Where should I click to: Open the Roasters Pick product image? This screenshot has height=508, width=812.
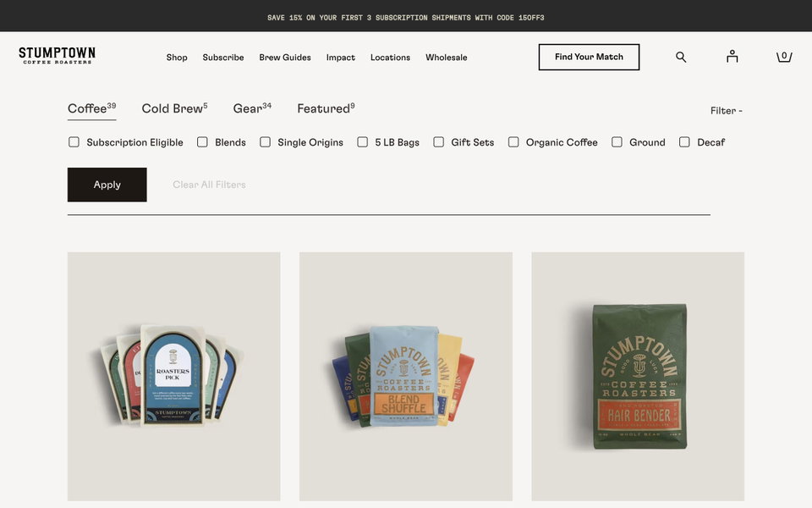tap(174, 376)
